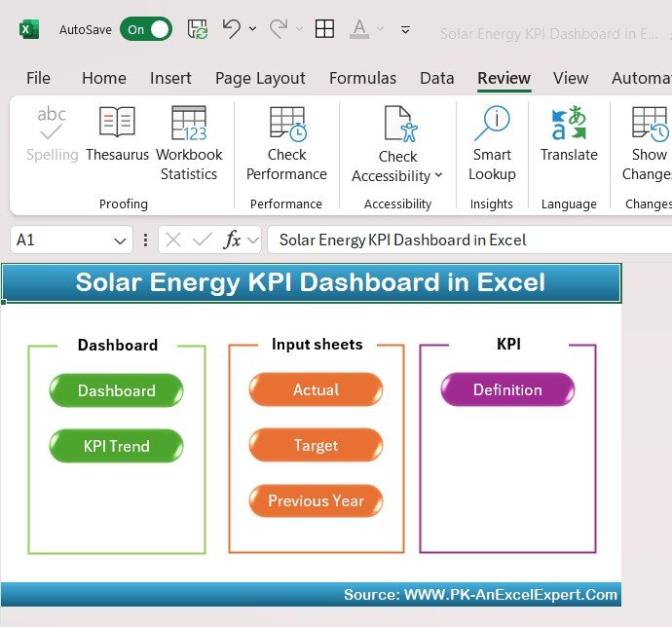Select the Review tab
The height and width of the screenshot is (627, 672).
tap(504, 78)
